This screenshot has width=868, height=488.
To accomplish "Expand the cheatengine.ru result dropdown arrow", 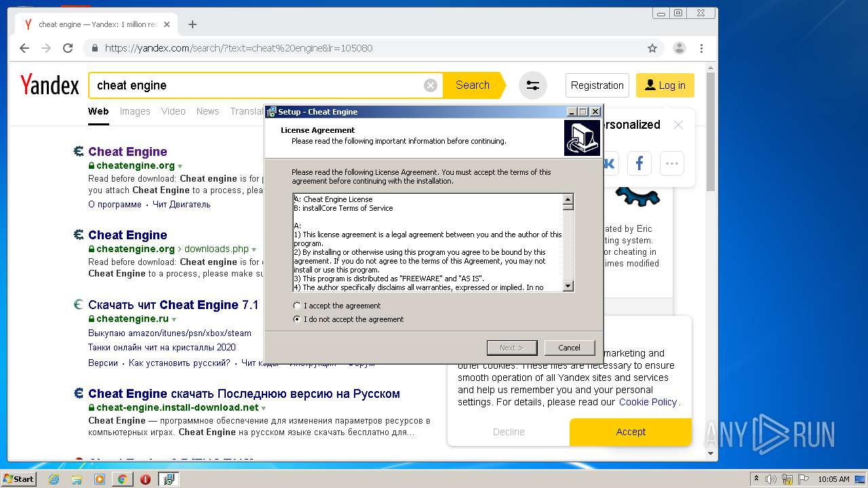I will (174, 319).
